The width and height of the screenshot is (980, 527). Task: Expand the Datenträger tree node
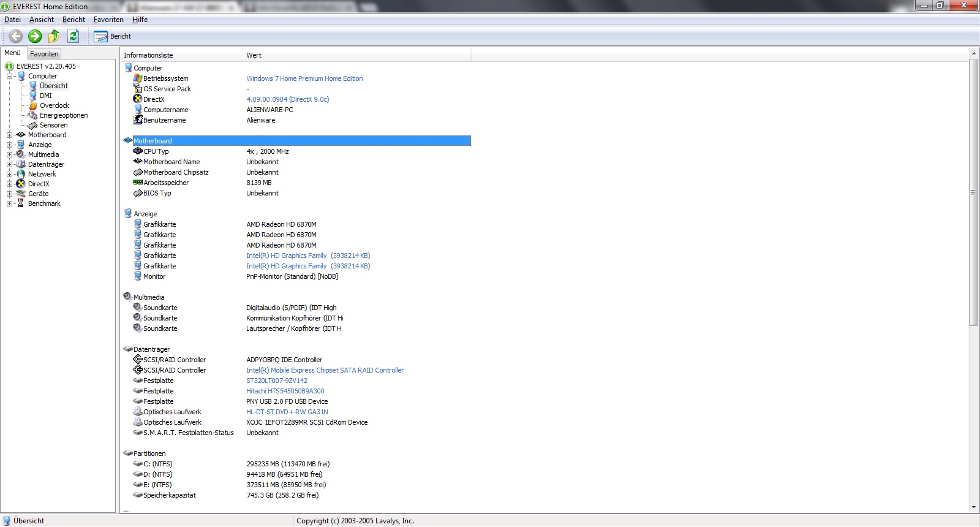[x=10, y=165]
